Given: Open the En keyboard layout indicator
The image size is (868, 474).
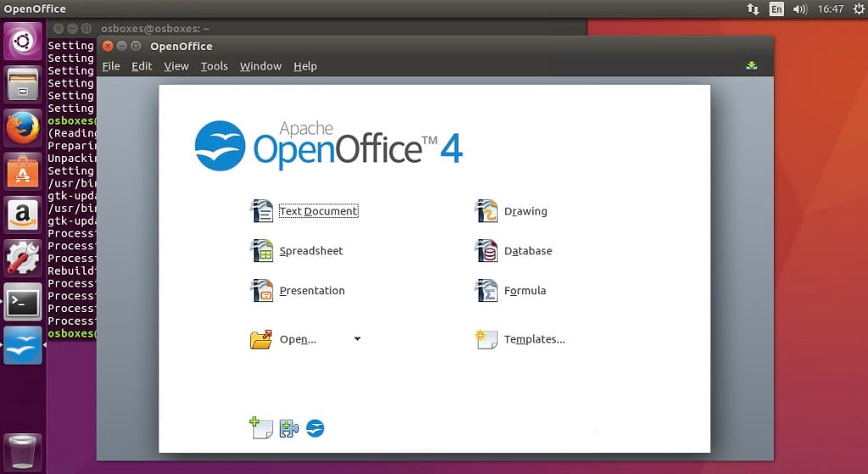Looking at the screenshot, I should pos(776,8).
